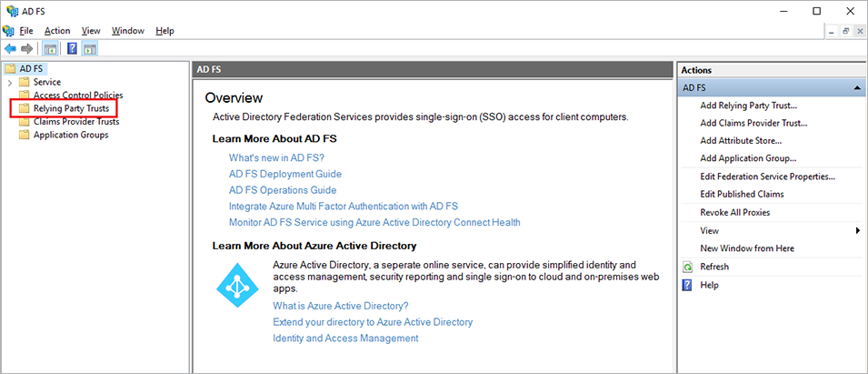Open the View submenu arrow
The image size is (868, 374).
[858, 230]
